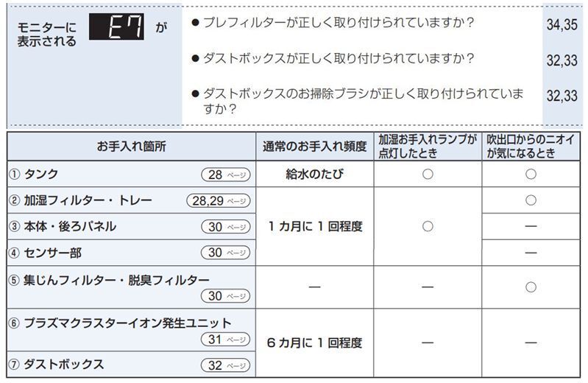
Task: Select the 加湿フィルター・トレー circle in ニオイ column
Action: [x=531, y=200]
